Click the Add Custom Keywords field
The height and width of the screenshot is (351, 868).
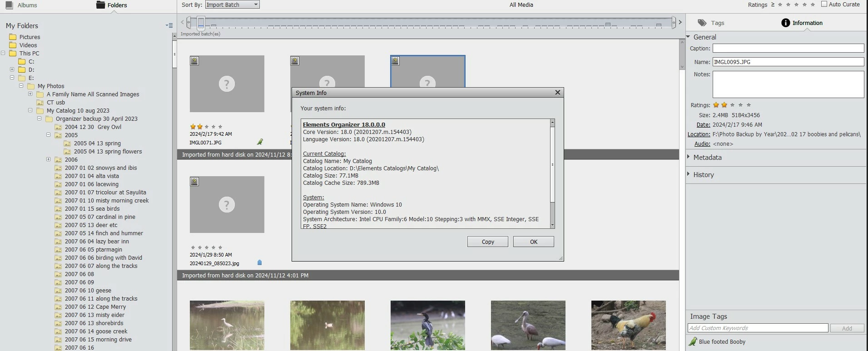click(758, 328)
